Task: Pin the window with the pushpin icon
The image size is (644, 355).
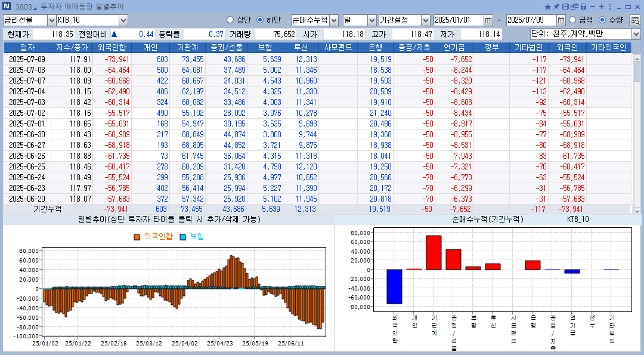Action: coord(556,7)
